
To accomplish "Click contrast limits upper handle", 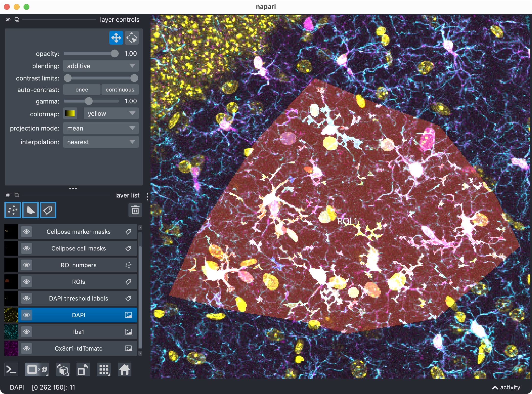I will tap(134, 78).
